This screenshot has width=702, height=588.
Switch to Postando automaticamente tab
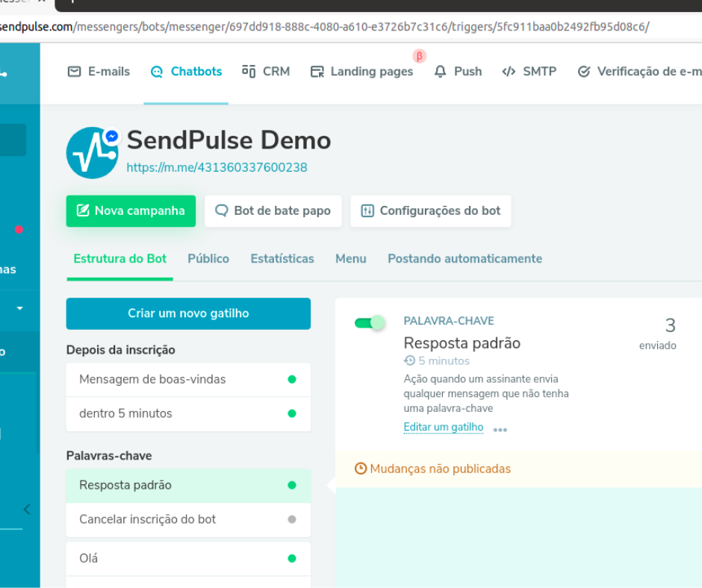click(465, 259)
